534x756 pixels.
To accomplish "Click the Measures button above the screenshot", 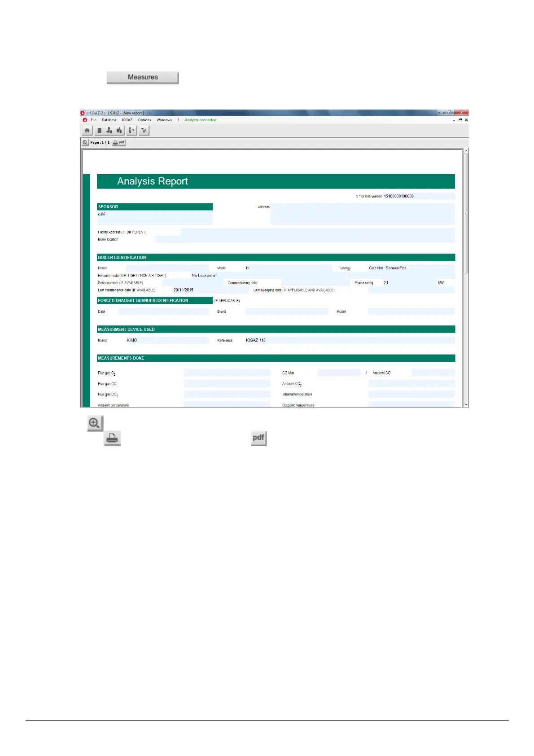I will click(x=143, y=77).
